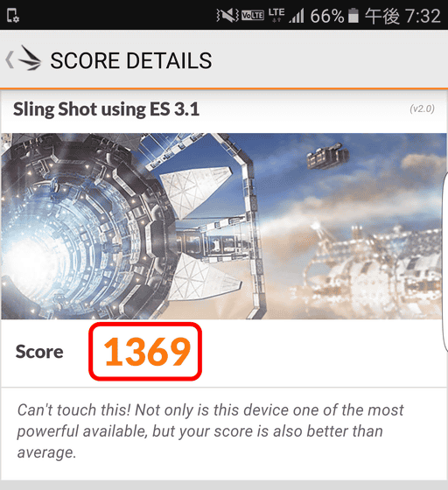Tap the 3DMark logo icon

(x=30, y=58)
